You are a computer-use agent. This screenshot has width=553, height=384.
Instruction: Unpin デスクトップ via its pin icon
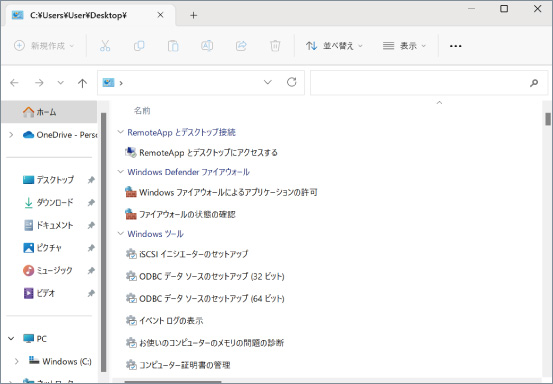pos(91,180)
